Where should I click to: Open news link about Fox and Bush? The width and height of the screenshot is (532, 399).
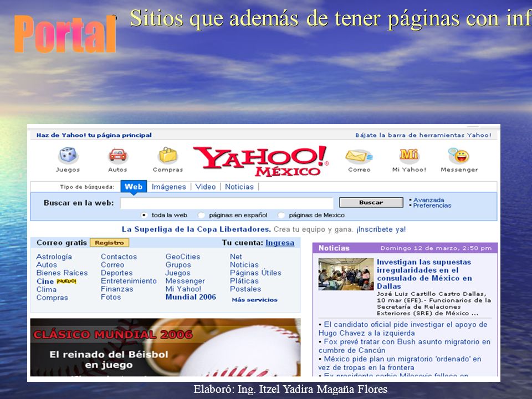point(405,346)
